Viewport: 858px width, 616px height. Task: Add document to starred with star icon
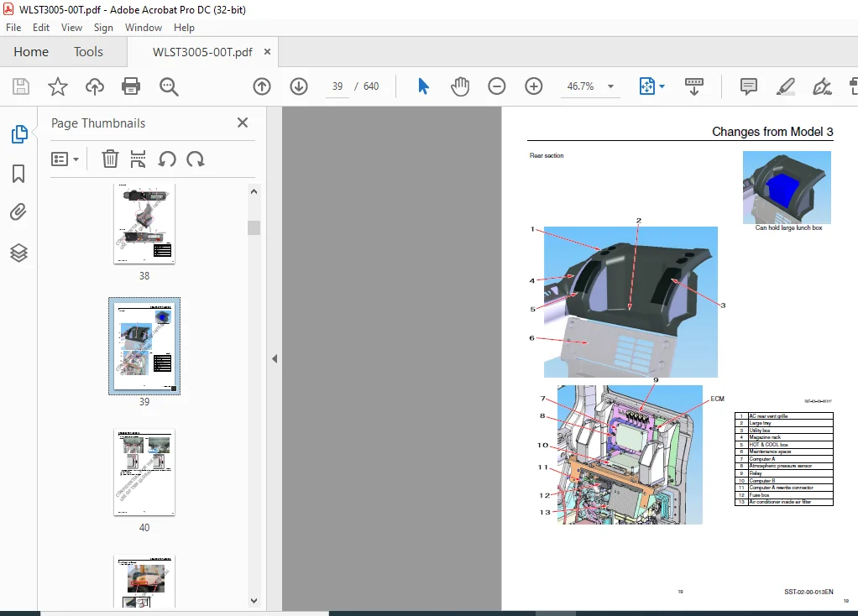[57, 86]
